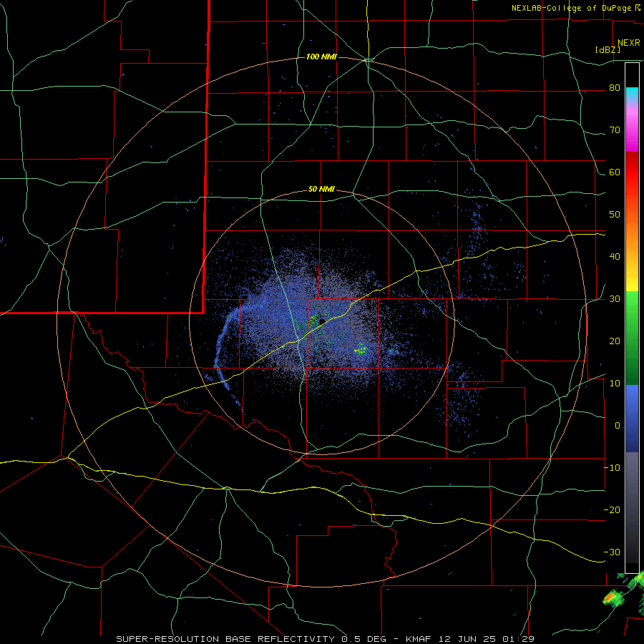The width and height of the screenshot is (644, 644).
Task: Click the 10 value on the dBZ scale
Action: click(x=615, y=384)
